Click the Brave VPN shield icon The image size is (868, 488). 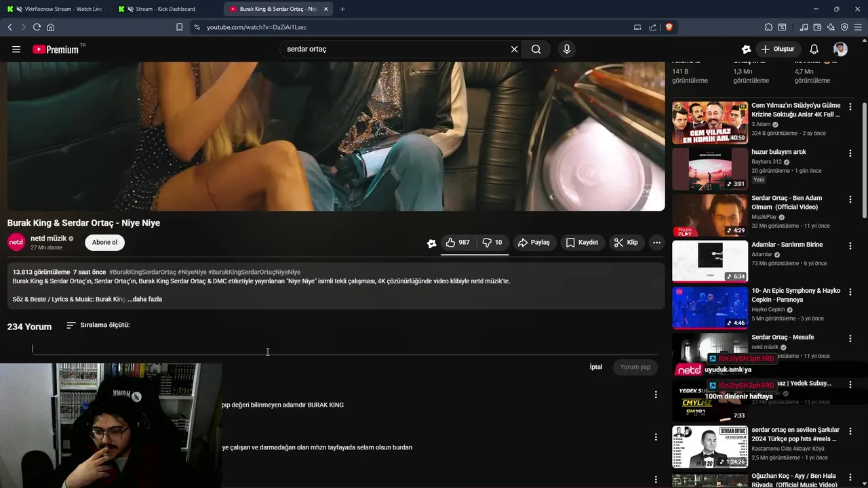(x=844, y=27)
